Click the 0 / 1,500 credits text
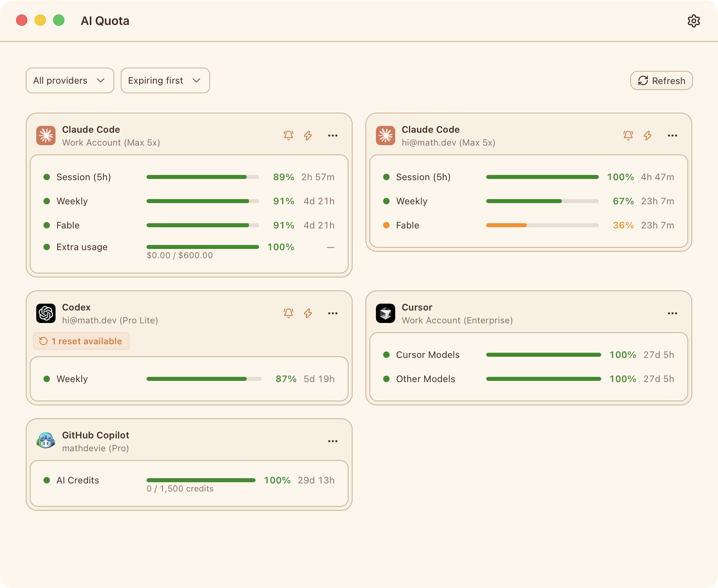Screen dimensions: 718x588 point(180,489)
